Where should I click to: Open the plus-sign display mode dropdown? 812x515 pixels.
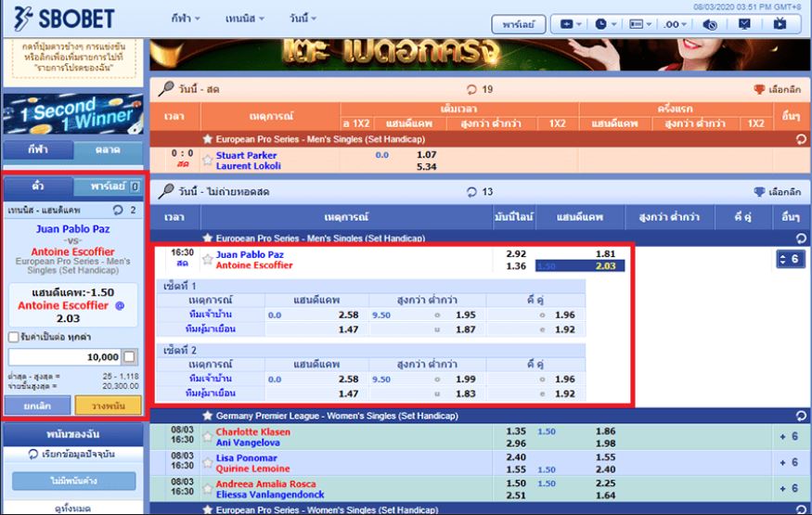571,24
